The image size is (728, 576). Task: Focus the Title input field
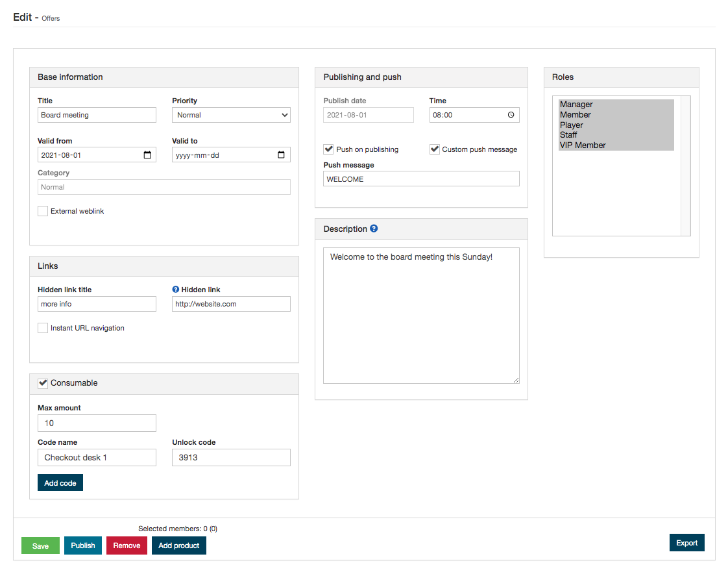(x=97, y=115)
